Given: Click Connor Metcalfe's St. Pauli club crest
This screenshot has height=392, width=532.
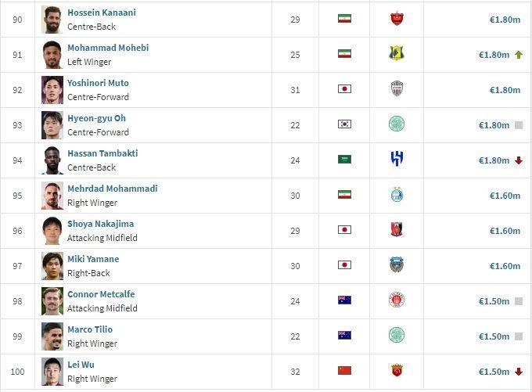Looking at the screenshot, I should coord(397,300).
